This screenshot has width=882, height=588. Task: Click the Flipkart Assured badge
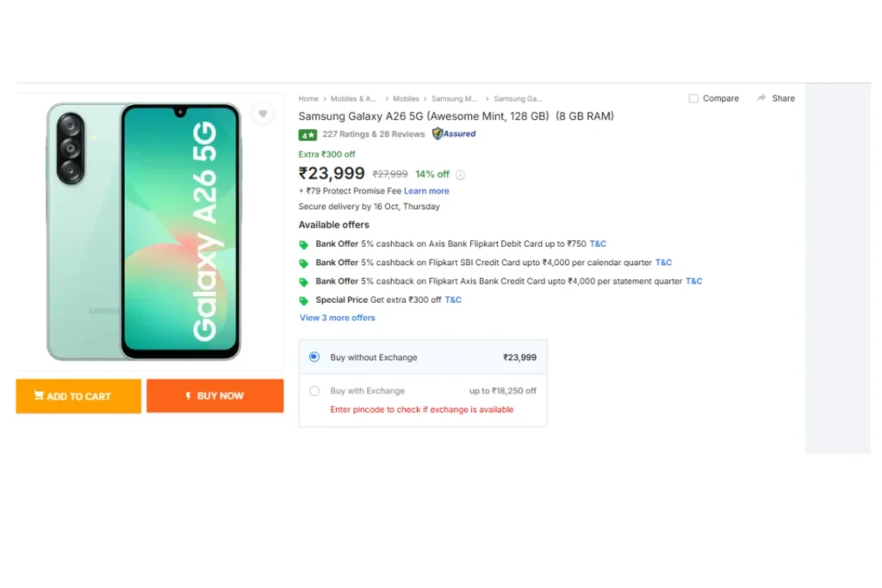pos(454,133)
